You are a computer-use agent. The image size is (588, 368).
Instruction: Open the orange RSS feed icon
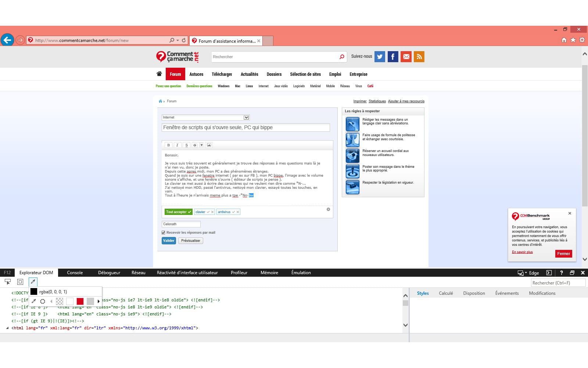coord(419,57)
